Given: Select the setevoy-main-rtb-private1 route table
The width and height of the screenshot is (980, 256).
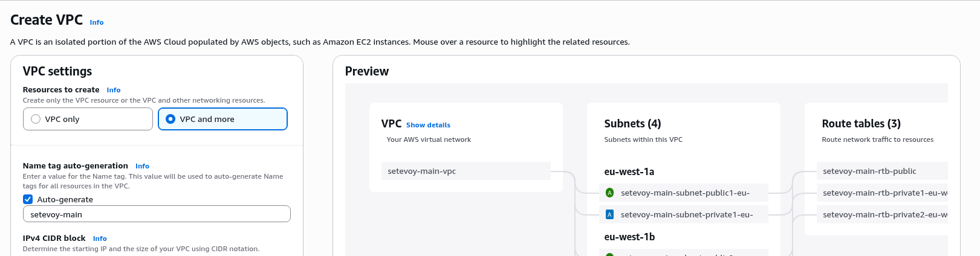Looking at the screenshot, I should point(881,193).
